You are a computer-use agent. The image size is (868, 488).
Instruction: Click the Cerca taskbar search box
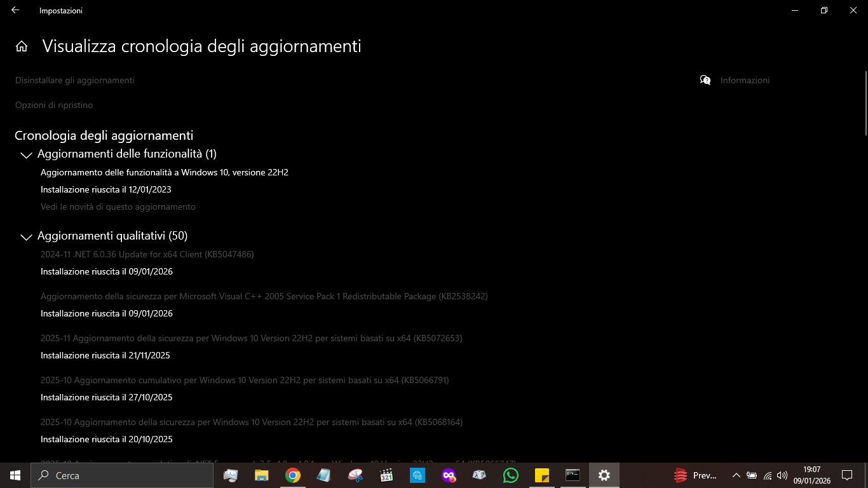click(x=123, y=475)
